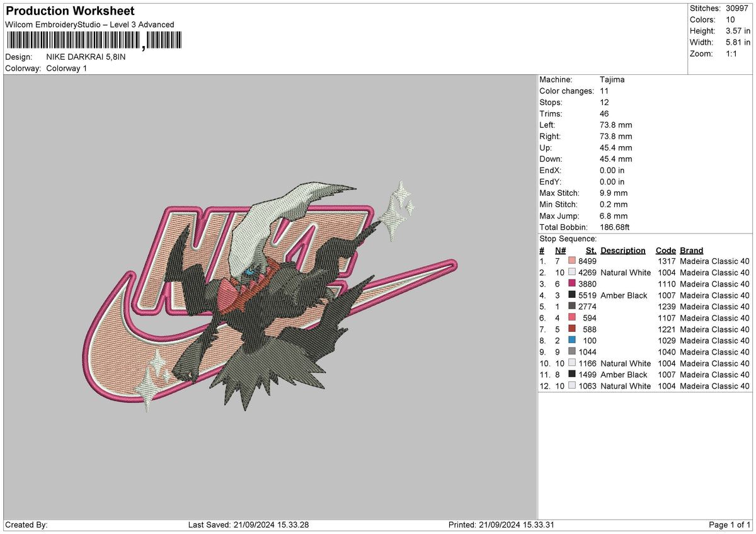Select the gray swatch for code 1040
This screenshot has width=756, height=534.
[x=572, y=352]
